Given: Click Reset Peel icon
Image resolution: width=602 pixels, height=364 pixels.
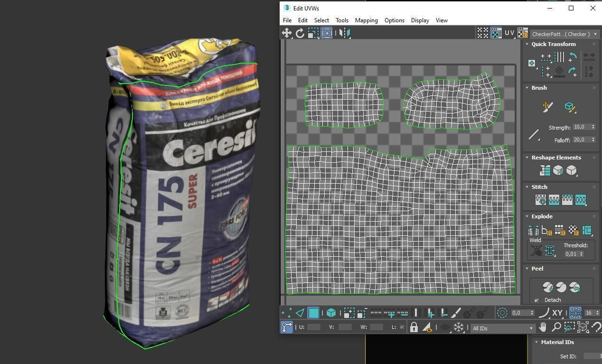Looking at the screenshot, I should [574, 287].
